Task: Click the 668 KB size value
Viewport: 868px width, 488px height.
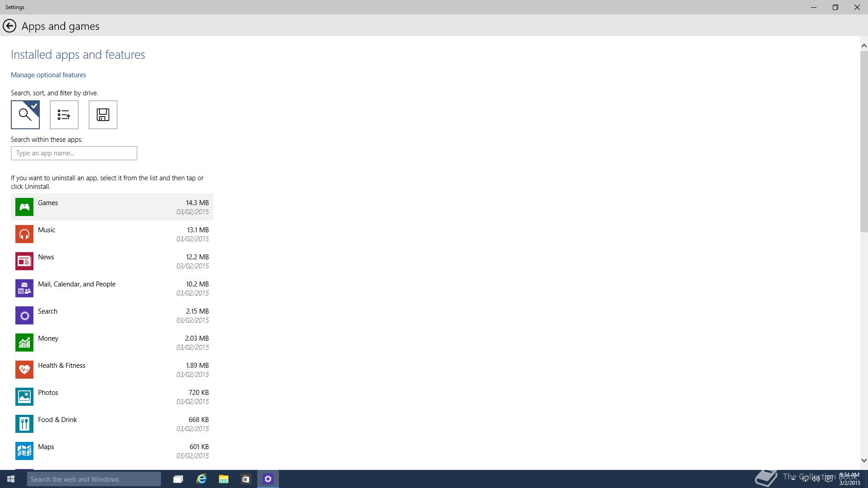Action: tap(198, 420)
